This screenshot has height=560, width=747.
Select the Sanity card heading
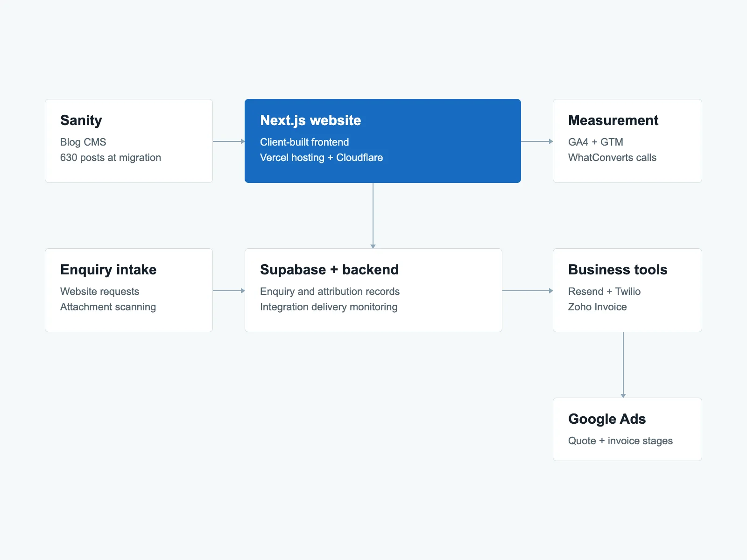tap(81, 120)
